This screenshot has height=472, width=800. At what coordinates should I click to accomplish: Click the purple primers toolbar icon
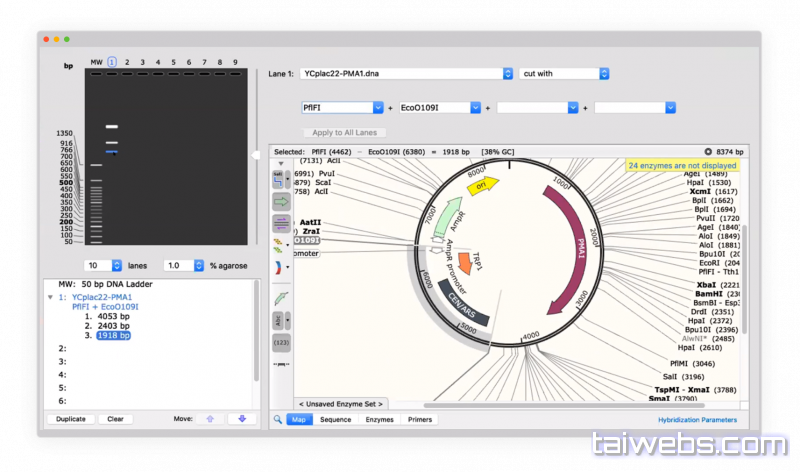point(281,222)
